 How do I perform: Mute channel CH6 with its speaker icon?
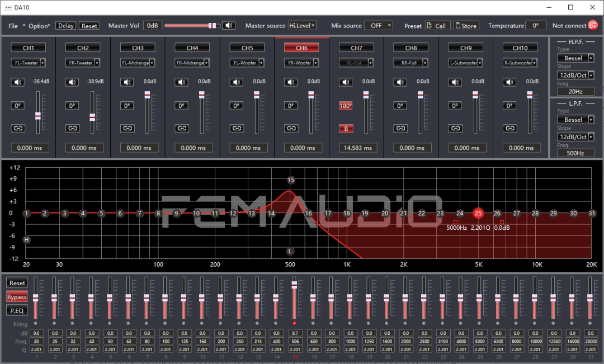[x=291, y=82]
